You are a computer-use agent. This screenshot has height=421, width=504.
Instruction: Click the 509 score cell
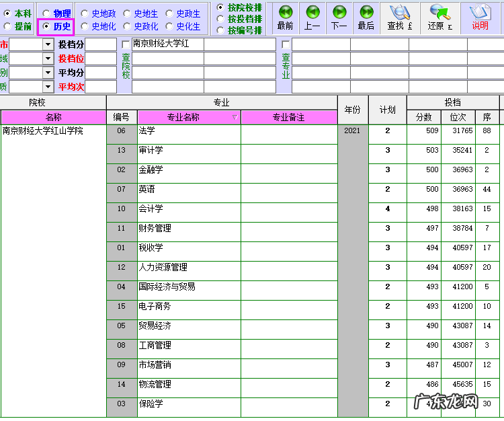pyautogui.click(x=424, y=135)
